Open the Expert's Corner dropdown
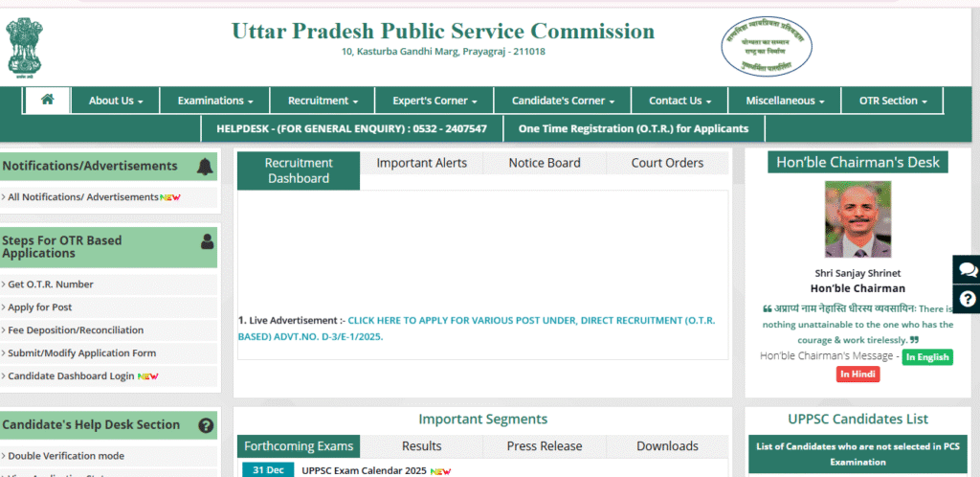 click(434, 101)
